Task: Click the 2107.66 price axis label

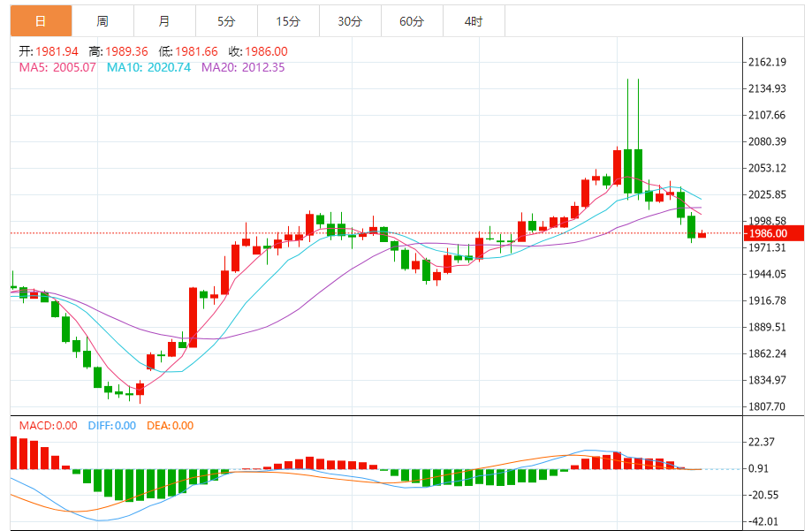Action: pyautogui.click(x=767, y=115)
